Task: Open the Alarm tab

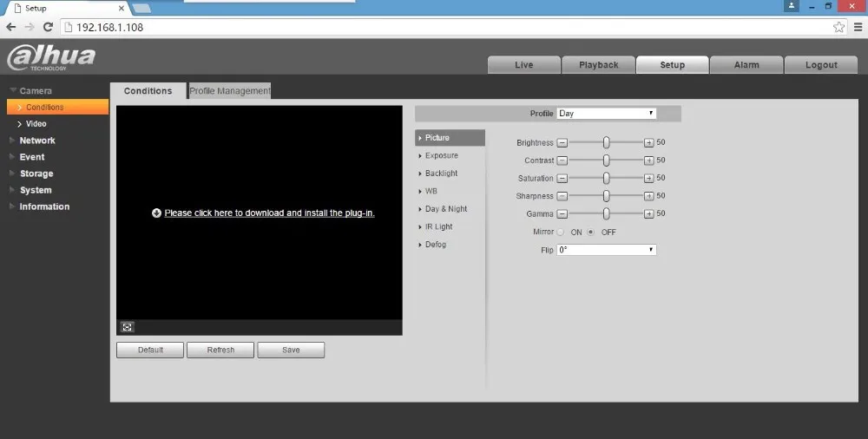Action: coord(746,65)
